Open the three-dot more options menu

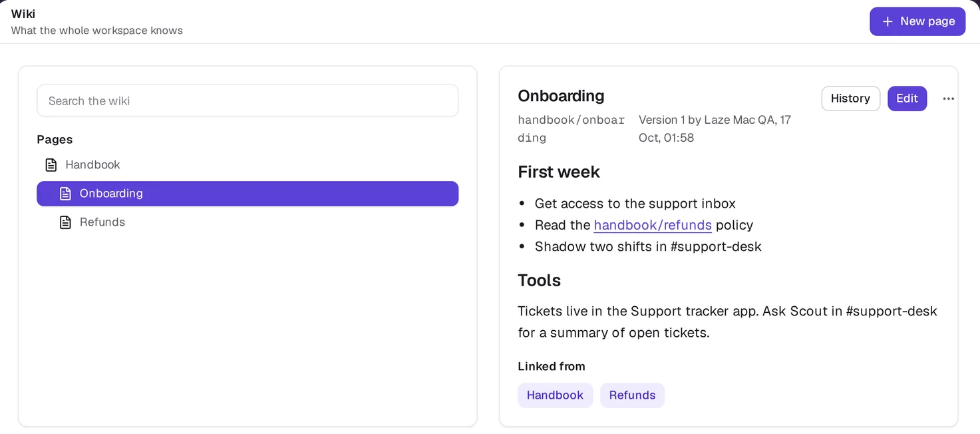[x=949, y=99]
